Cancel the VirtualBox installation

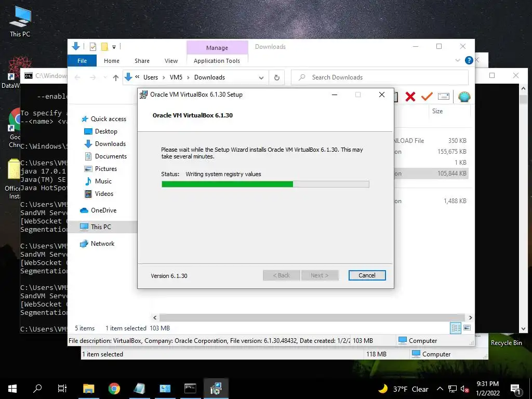[367, 275]
